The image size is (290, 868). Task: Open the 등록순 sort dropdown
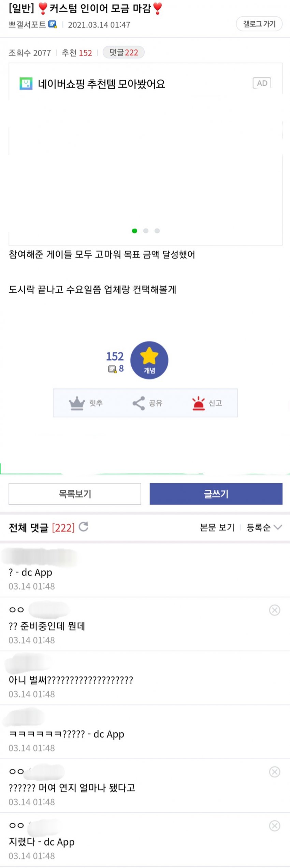264,528
